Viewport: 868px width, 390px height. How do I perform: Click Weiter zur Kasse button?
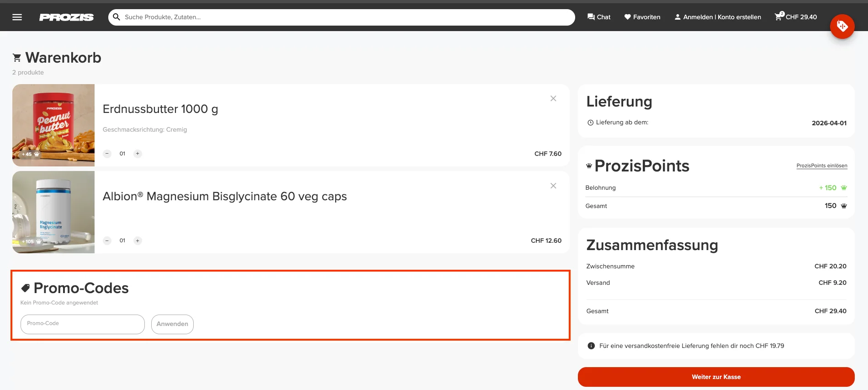click(716, 377)
